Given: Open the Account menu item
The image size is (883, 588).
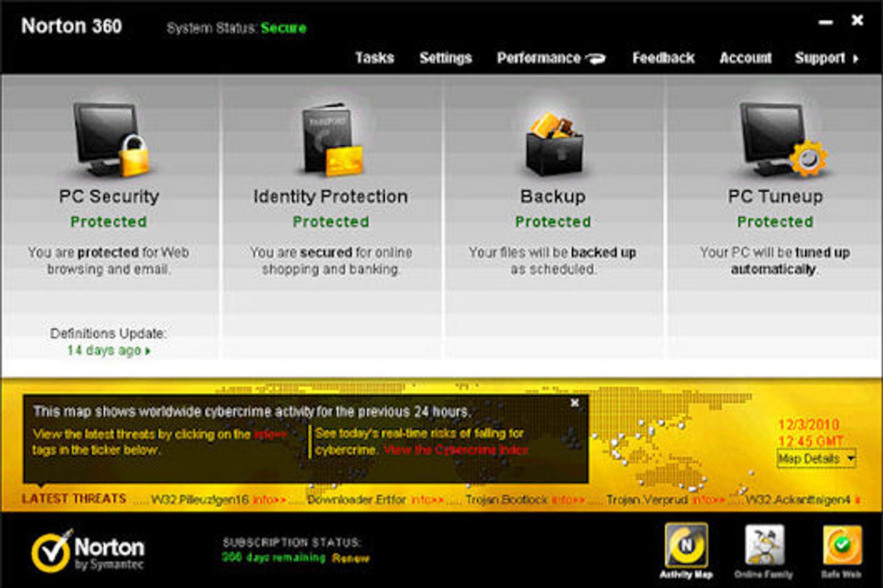Looking at the screenshot, I should coord(745,58).
